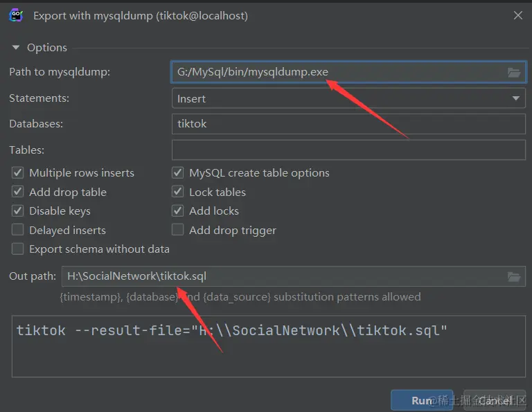Viewport: 532px width, 412px height.
Task: Enable Add drop trigger option
Action: 178,230
